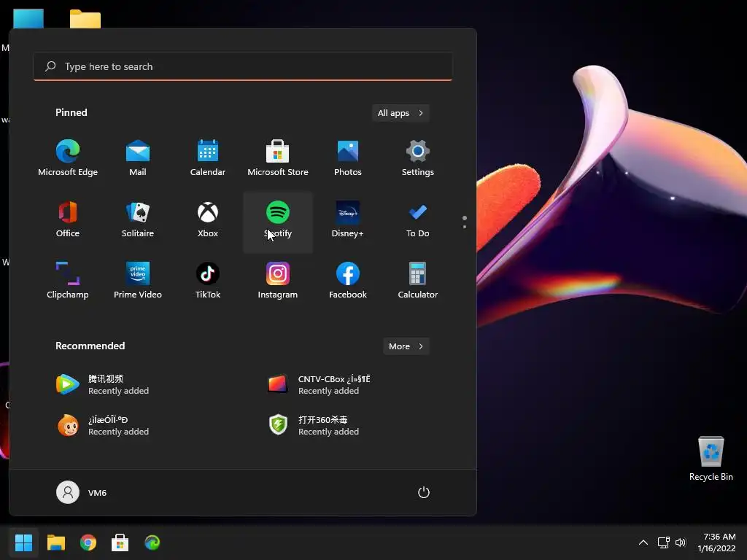Open network status tray icon
The image size is (747, 560).
(663, 542)
